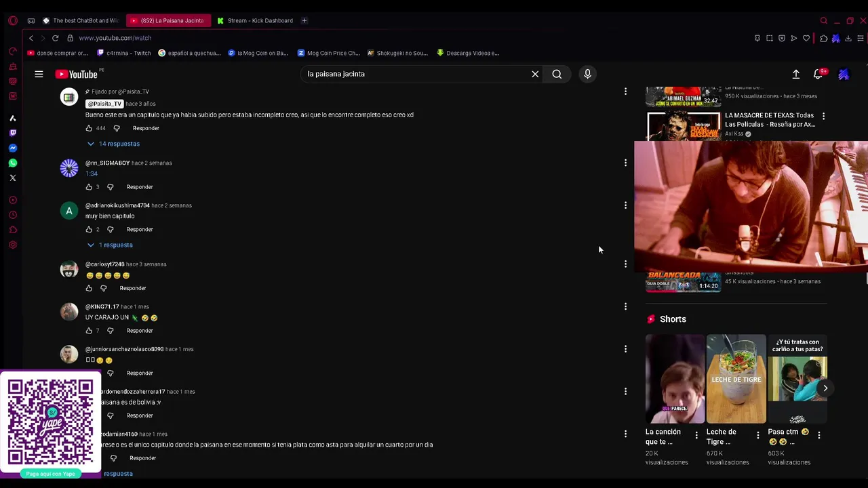Viewport: 868px width, 488px height.
Task: Like the 'UY CARAJO UN' comment
Action: 89,331
